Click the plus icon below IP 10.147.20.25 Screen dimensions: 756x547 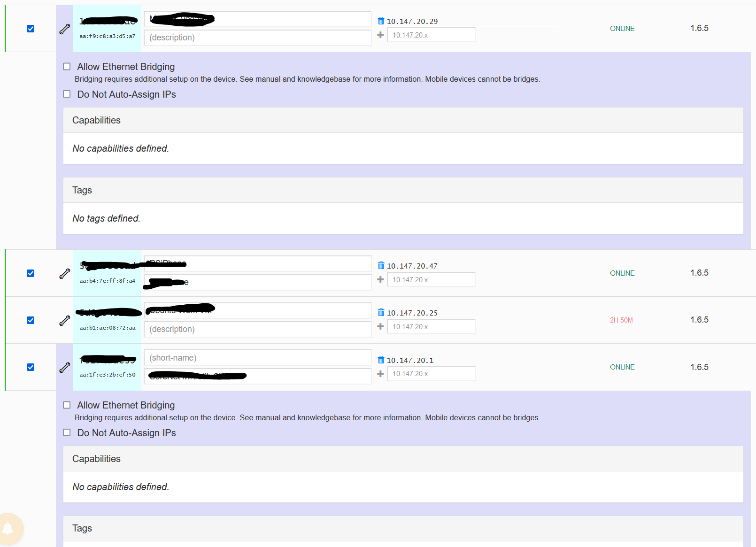pos(380,326)
